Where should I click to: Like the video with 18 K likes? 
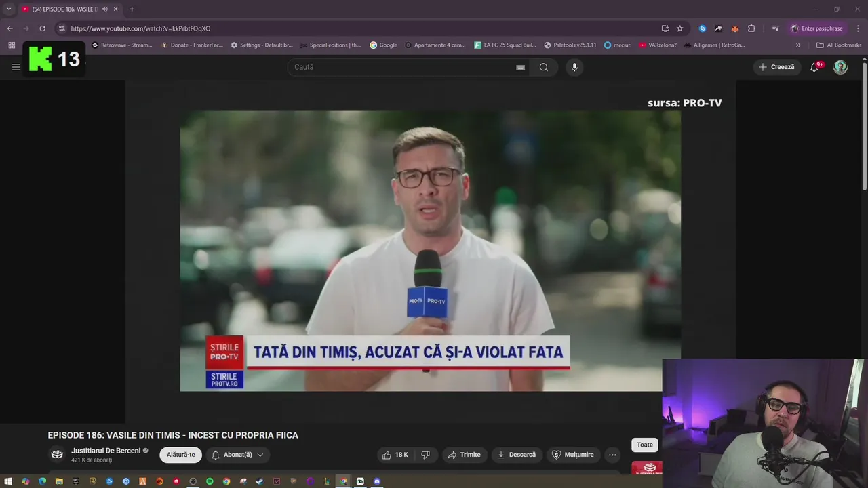point(395,455)
